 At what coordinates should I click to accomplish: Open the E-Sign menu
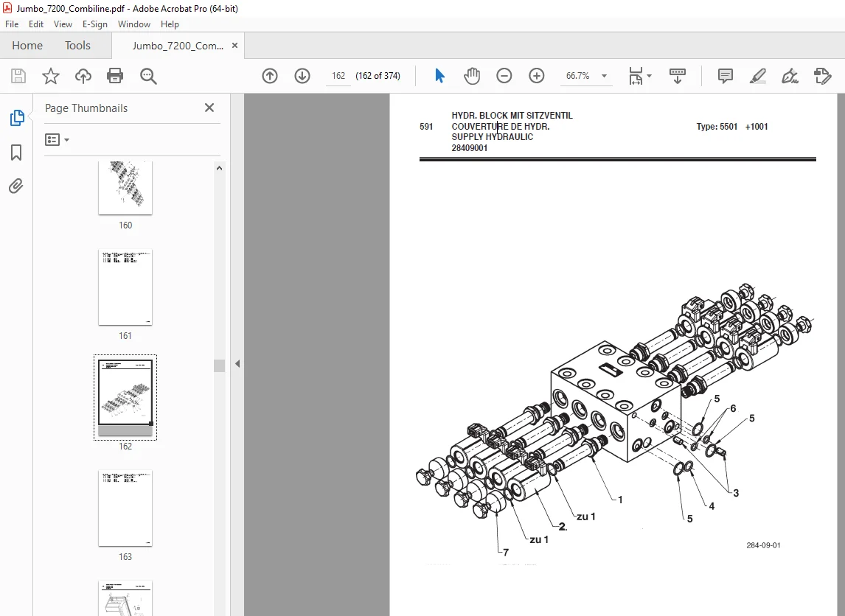[x=95, y=24]
